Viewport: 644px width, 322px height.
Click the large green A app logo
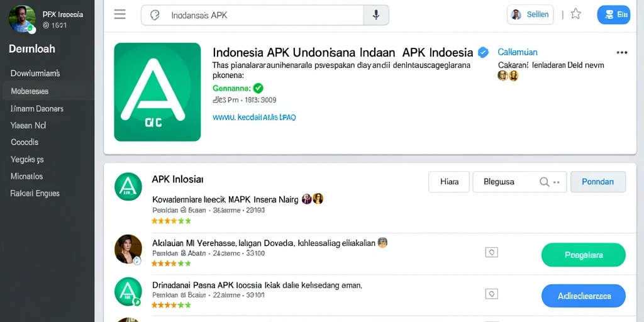pyautogui.click(x=157, y=92)
